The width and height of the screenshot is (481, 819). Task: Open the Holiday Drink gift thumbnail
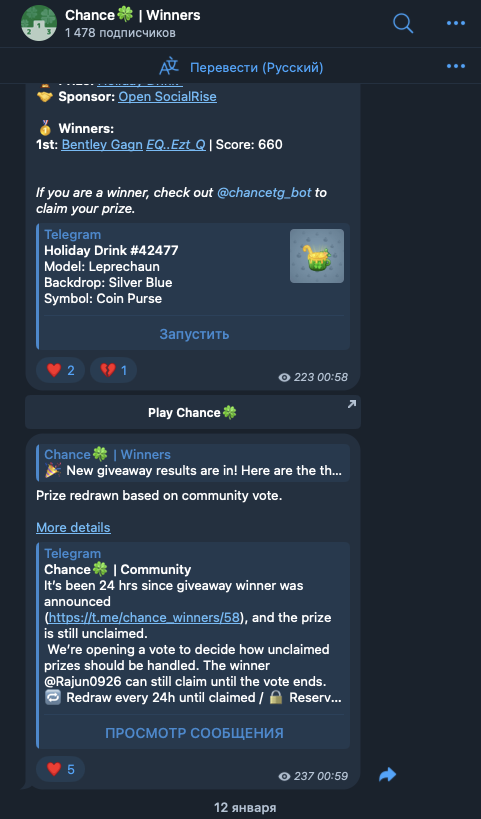pos(317,256)
